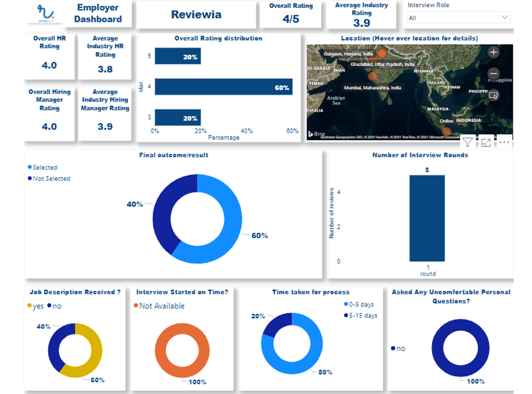Select the 5 star rating bar
This screenshot has width=532, height=394.
(x=178, y=56)
